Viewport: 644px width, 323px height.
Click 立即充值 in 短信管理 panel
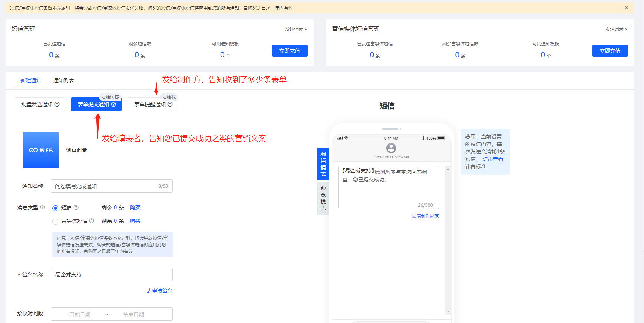(x=289, y=51)
